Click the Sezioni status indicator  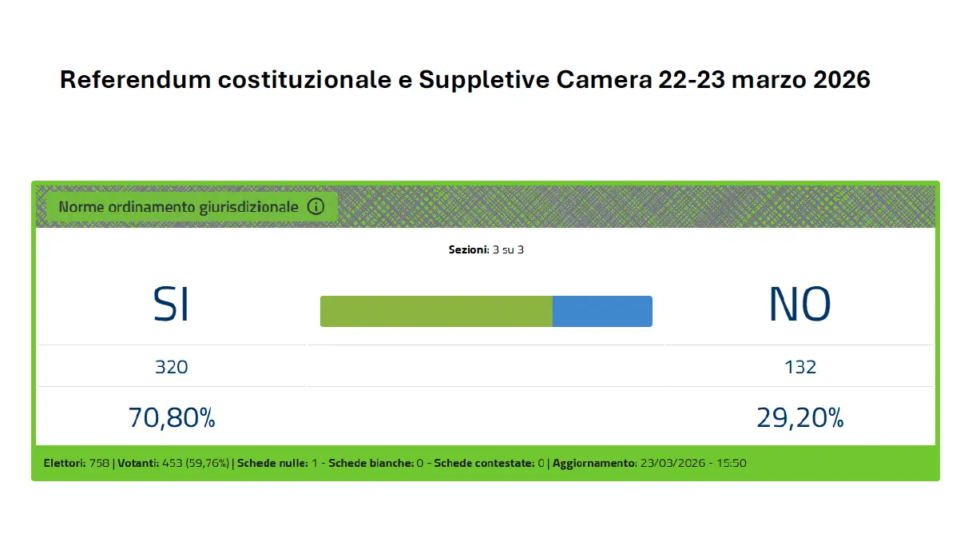pos(486,249)
